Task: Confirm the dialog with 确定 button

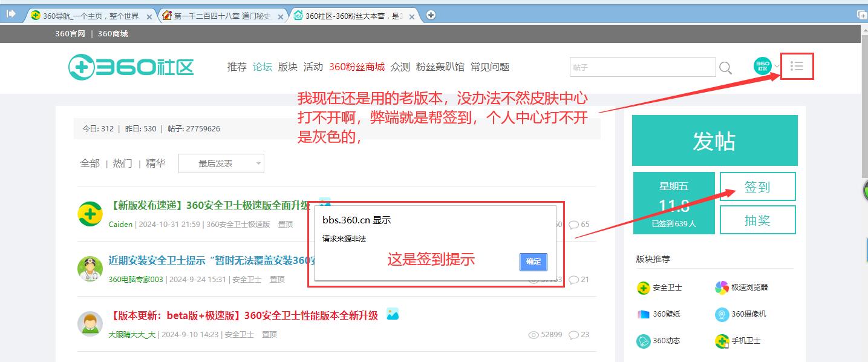Action: 534,262
